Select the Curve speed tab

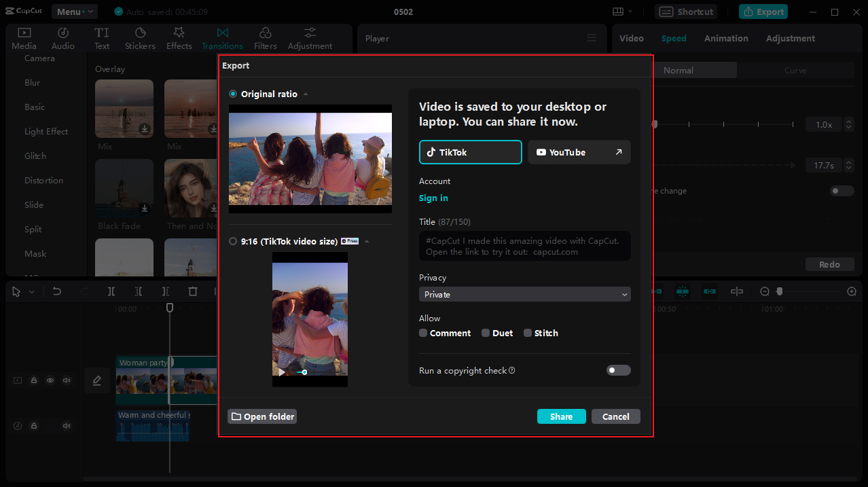pos(795,70)
